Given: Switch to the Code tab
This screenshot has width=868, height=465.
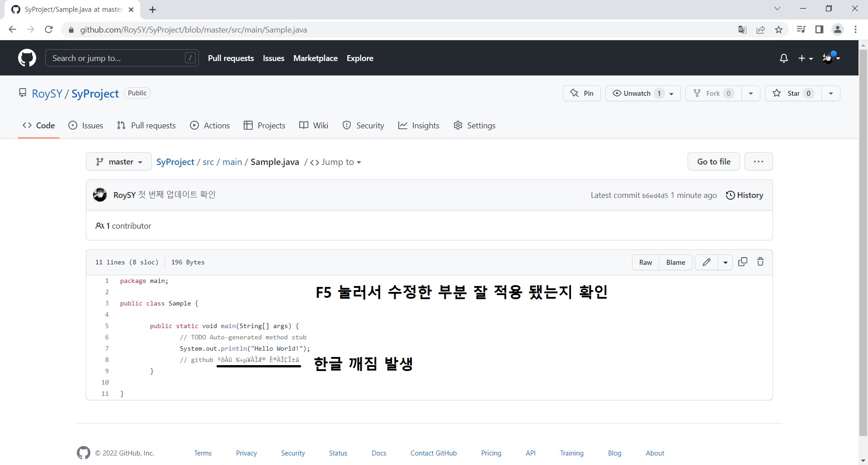Looking at the screenshot, I should pos(39,126).
